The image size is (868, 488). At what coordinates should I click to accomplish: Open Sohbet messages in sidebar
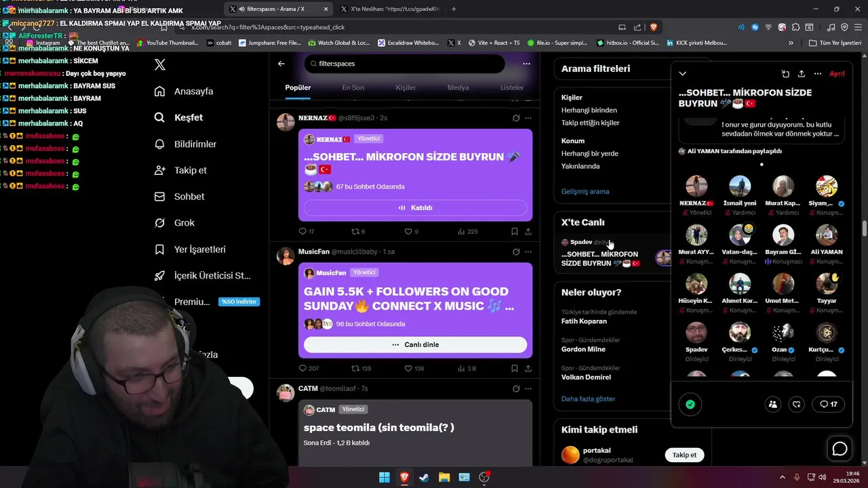pos(179,197)
